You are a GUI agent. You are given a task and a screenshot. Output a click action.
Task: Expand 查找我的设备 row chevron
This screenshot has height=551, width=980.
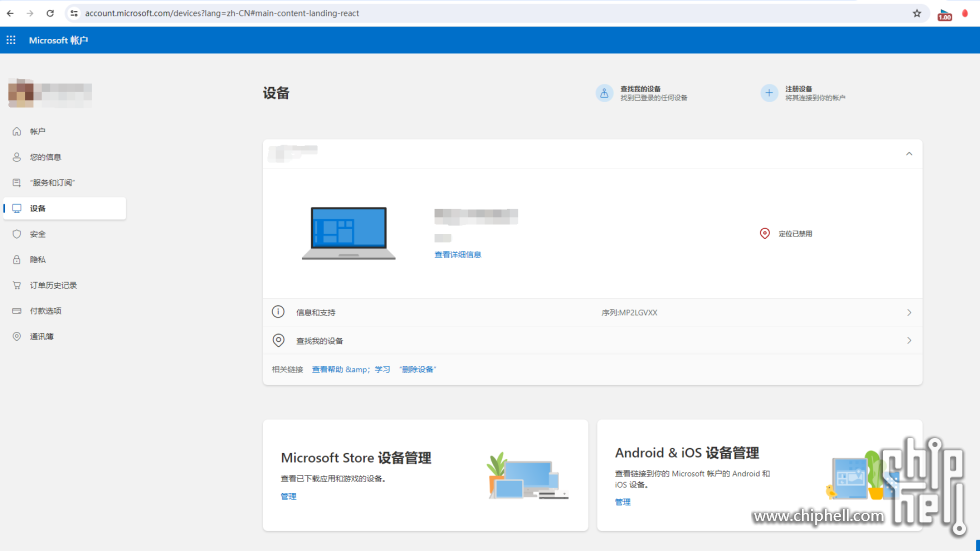(909, 340)
